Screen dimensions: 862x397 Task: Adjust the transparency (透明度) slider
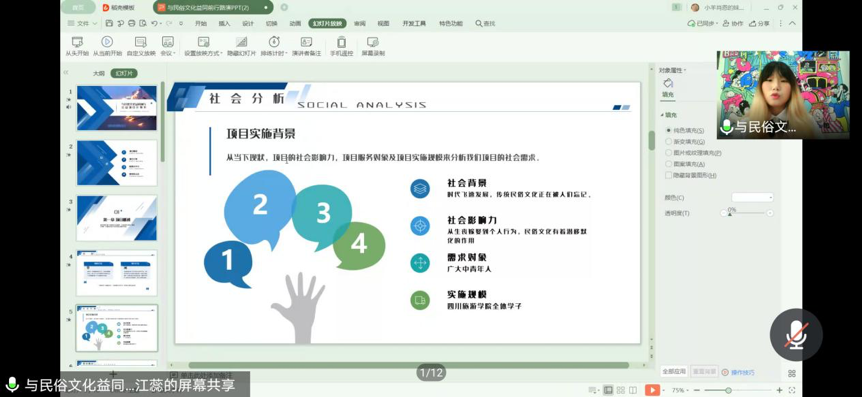click(747, 213)
